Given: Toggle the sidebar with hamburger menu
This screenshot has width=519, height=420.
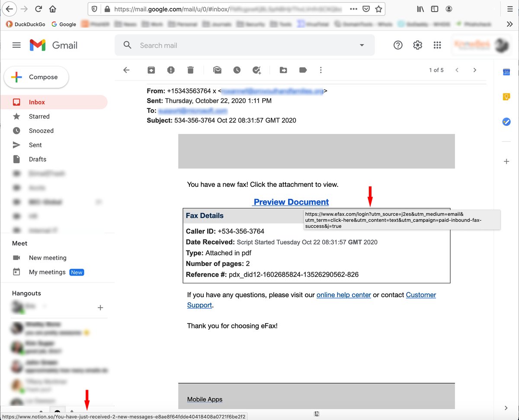Looking at the screenshot, I should pyautogui.click(x=16, y=45).
